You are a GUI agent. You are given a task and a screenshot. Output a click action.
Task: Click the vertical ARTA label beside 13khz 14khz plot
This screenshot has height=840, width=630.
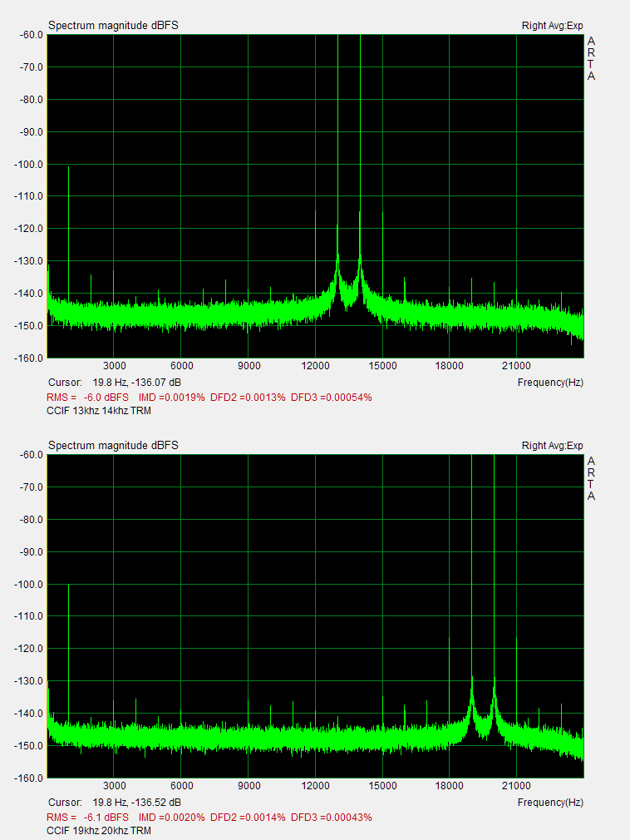pyautogui.click(x=591, y=58)
